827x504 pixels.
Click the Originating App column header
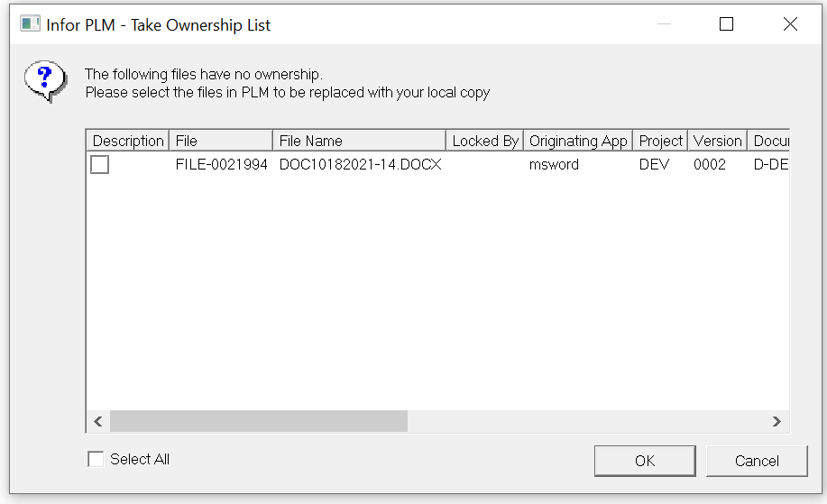coord(578,141)
